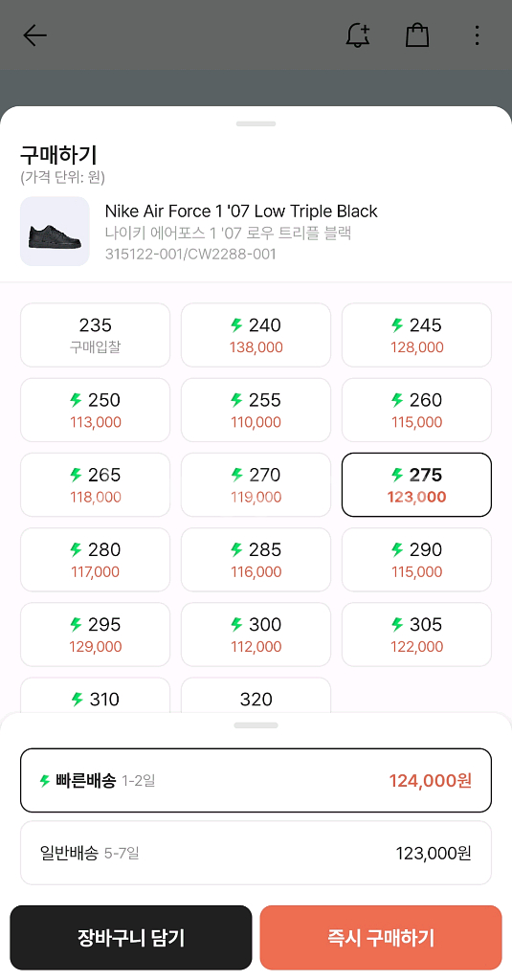Tap the top sheet drag handle
The image size is (512, 980).
click(256, 123)
